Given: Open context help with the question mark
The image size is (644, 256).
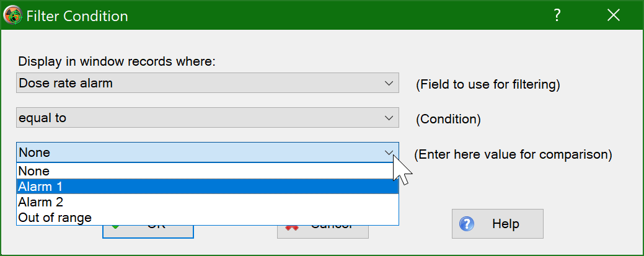Looking at the screenshot, I should pyautogui.click(x=557, y=15).
